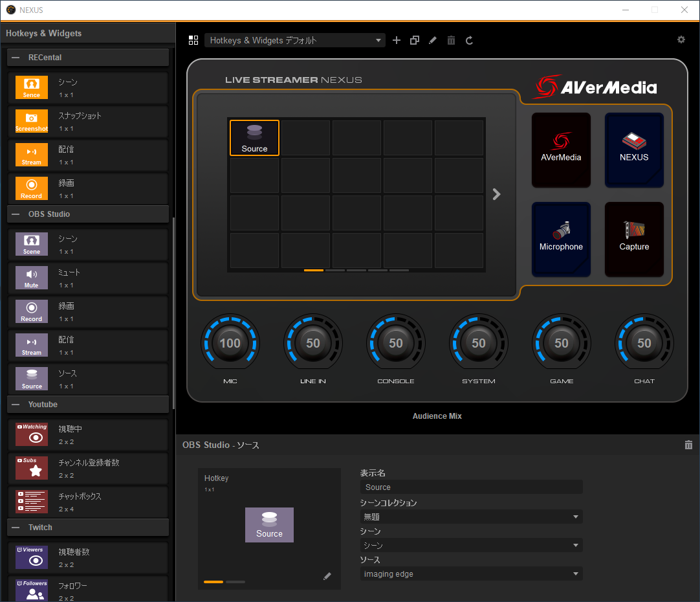Select the RECentral Screenshot widget icon

point(31,121)
